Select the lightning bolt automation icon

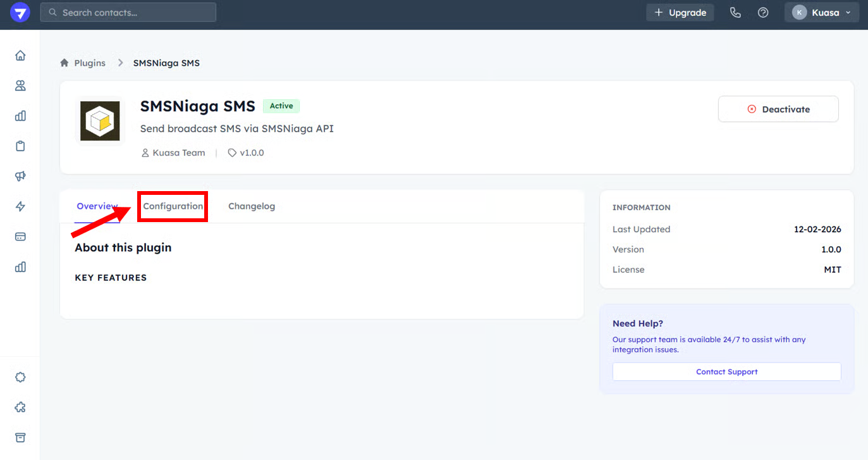20,206
